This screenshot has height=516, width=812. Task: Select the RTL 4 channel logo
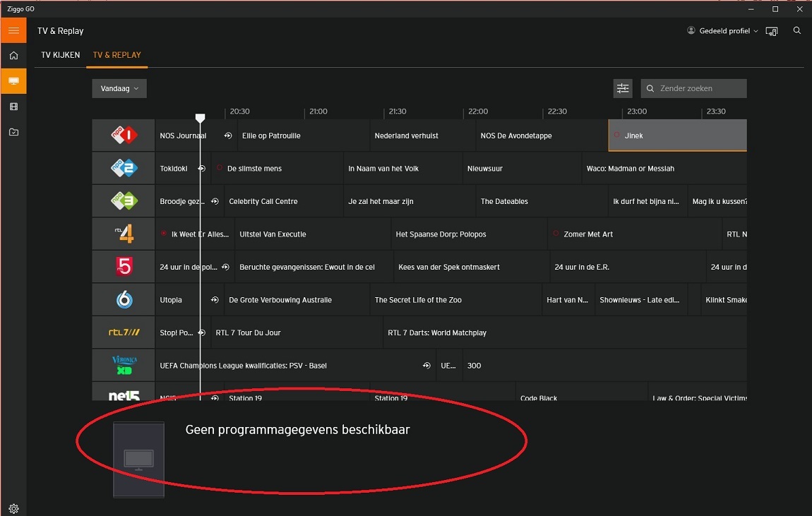click(x=124, y=234)
